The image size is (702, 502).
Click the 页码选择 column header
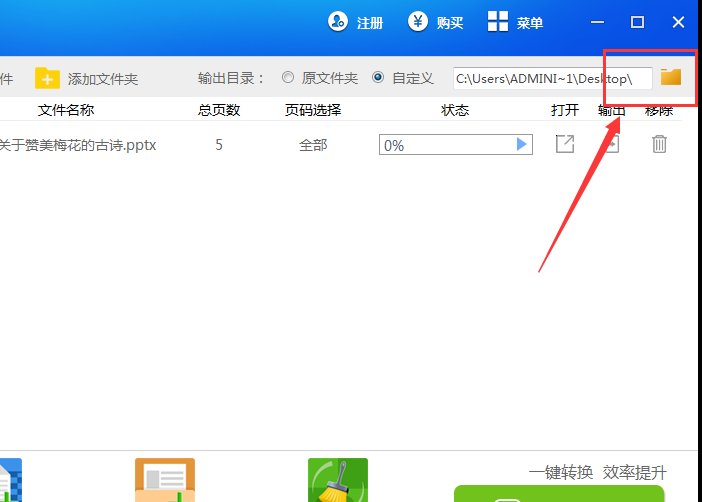[313, 110]
